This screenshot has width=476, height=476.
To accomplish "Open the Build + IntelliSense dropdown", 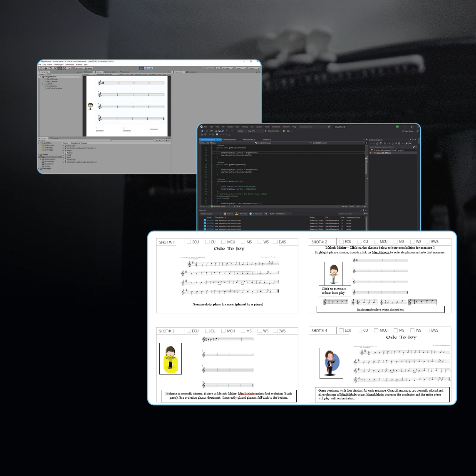I will tap(280, 214).
